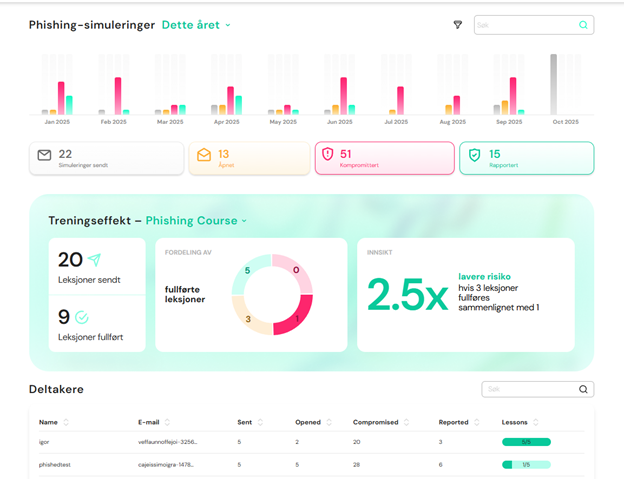Viewport: 624px width, 479px height.
Task: Sort participants by Name column
Action: tap(66, 422)
